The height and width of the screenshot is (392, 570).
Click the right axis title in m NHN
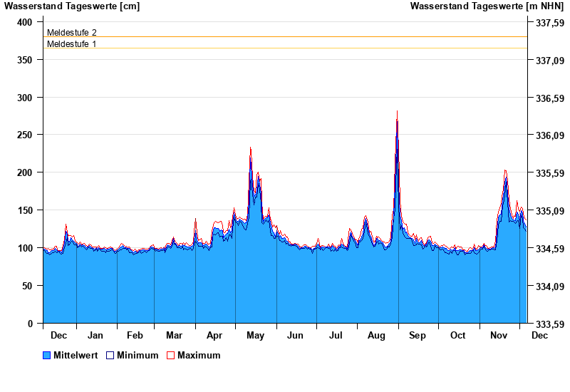pyautogui.click(x=487, y=6)
